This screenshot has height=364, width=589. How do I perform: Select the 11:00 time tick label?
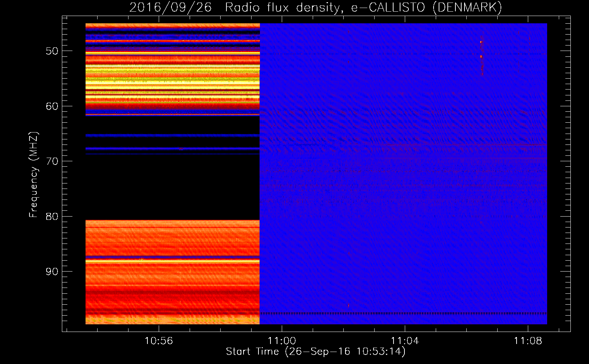[282, 341]
